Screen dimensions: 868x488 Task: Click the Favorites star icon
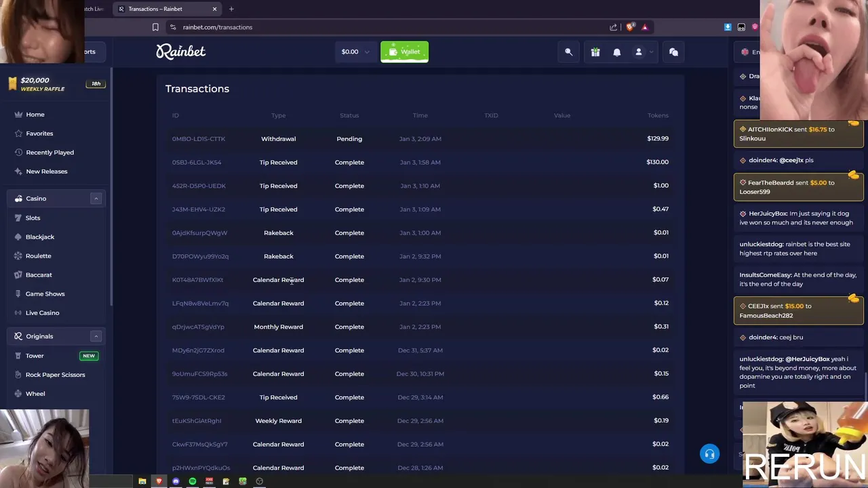click(18, 134)
